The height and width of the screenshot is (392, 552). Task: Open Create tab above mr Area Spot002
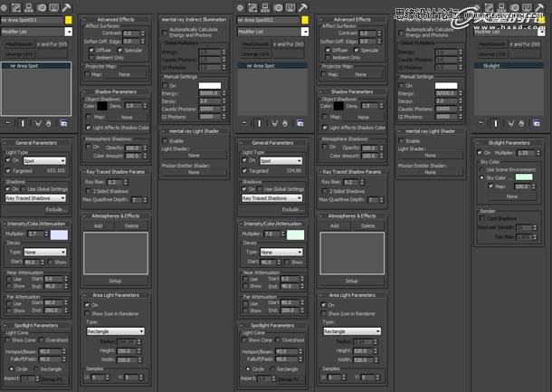pyautogui.click(x=240, y=7)
